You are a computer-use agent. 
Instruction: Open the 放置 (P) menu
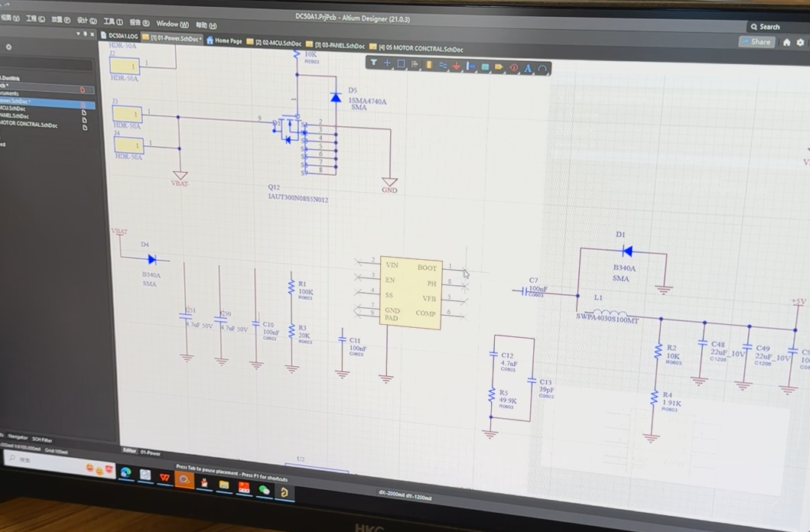(61, 20)
